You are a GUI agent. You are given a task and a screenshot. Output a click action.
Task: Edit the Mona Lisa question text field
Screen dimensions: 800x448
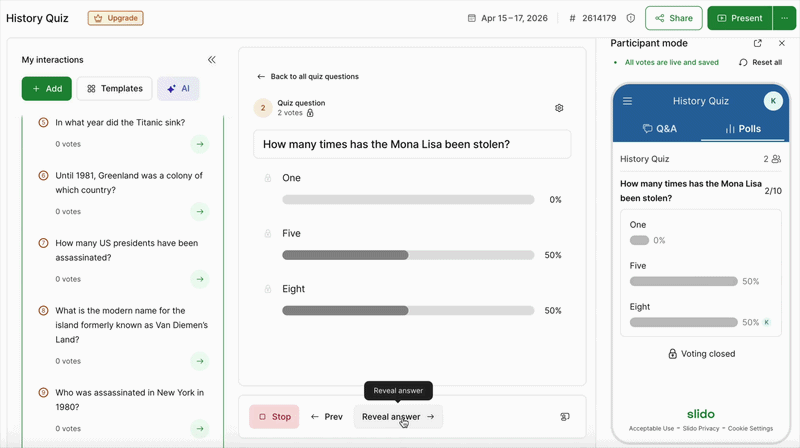point(411,144)
